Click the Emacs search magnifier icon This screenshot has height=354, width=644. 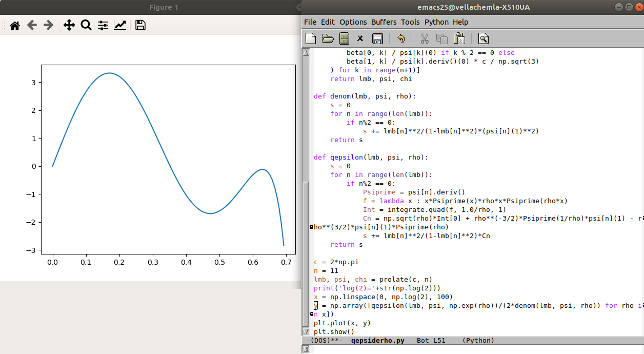(x=483, y=38)
